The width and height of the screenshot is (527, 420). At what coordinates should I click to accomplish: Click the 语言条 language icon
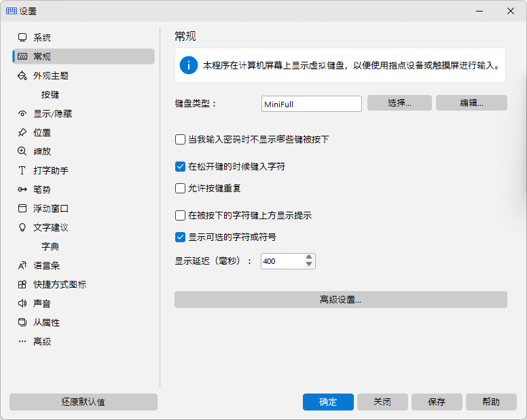pos(22,265)
